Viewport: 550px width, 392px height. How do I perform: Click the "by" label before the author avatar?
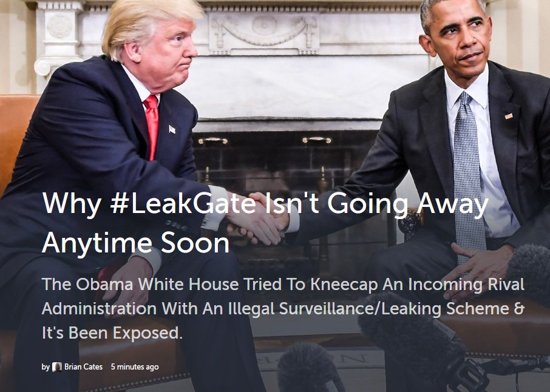[46, 367]
